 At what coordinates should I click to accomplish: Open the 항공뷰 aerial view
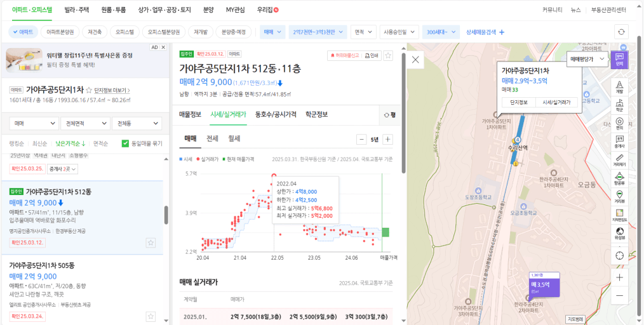click(619, 178)
